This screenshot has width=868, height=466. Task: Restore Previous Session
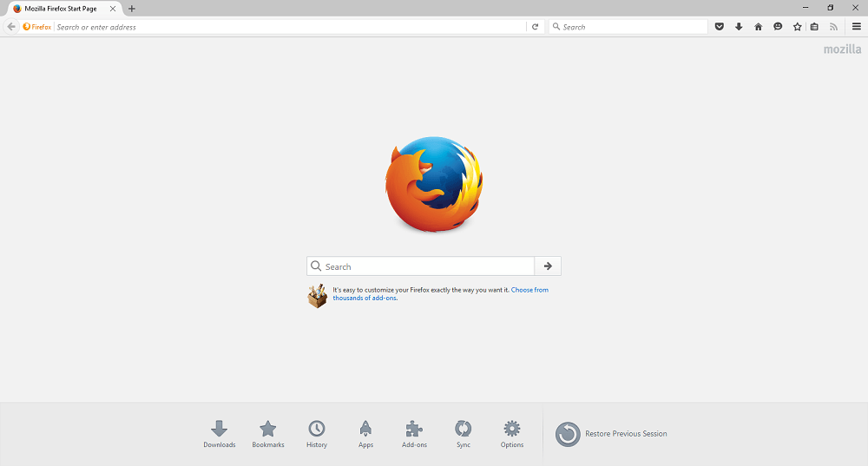click(611, 434)
